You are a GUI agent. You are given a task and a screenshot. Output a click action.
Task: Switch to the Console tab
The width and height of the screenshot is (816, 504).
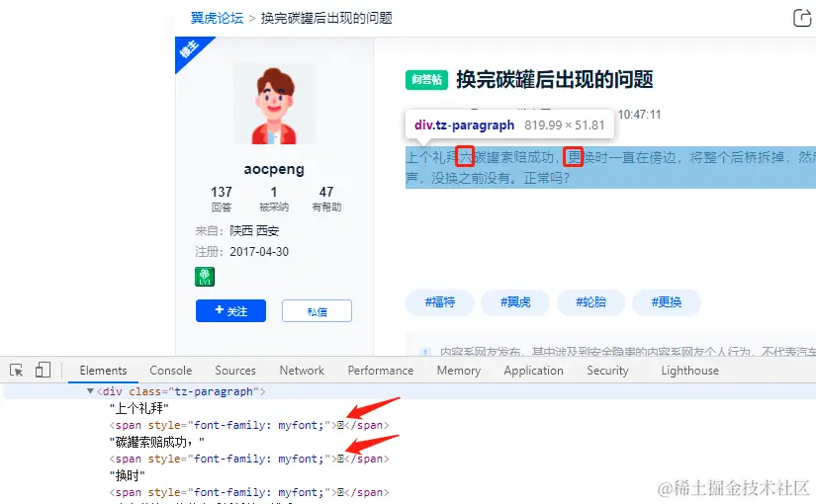(x=171, y=371)
